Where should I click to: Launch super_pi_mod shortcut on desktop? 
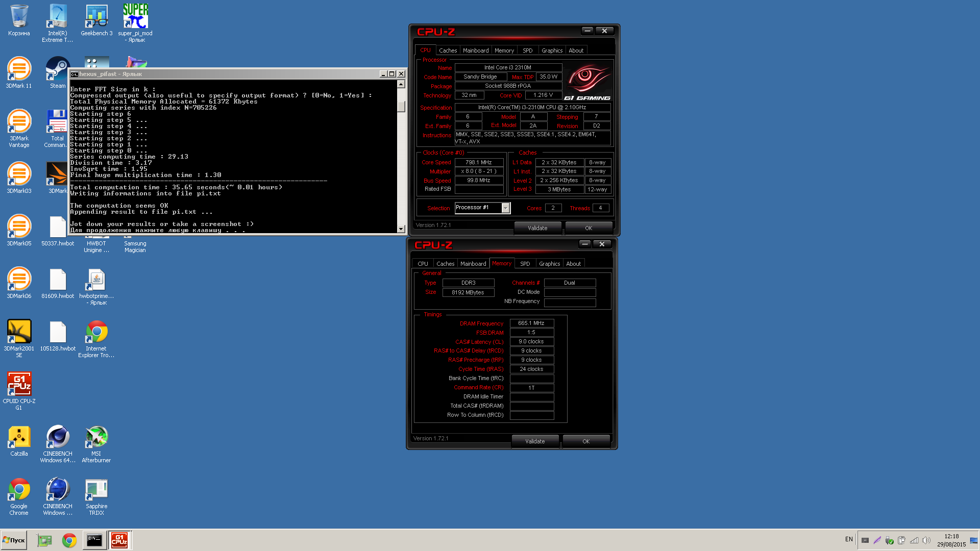coord(135,23)
